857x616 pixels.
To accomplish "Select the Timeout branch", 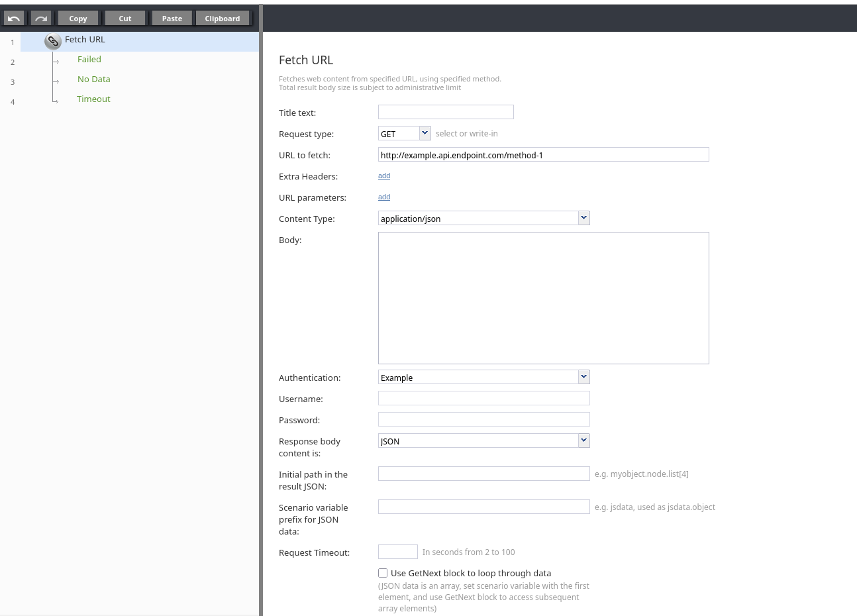I will click(x=93, y=99).
